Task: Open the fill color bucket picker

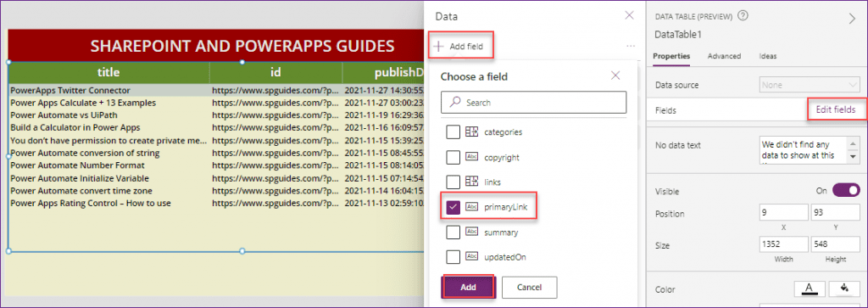Action: pos(844,288)
